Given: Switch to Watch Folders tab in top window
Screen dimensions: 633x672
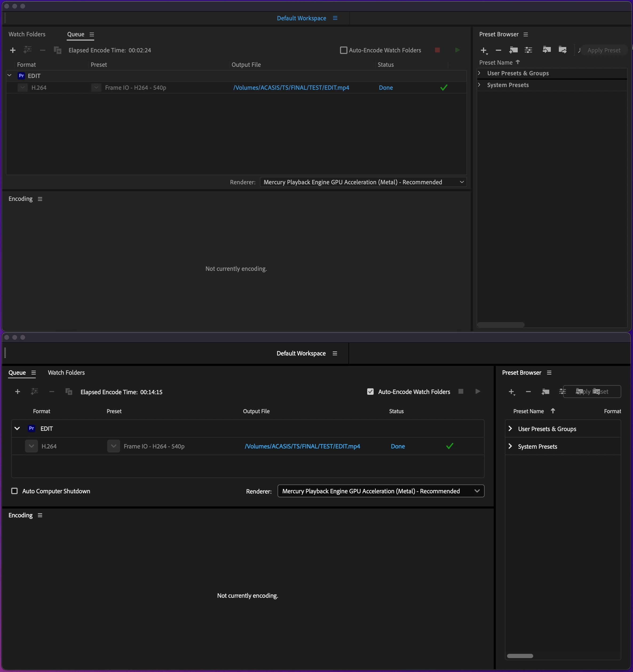Looking at the screenshot, I should (27, 34).
